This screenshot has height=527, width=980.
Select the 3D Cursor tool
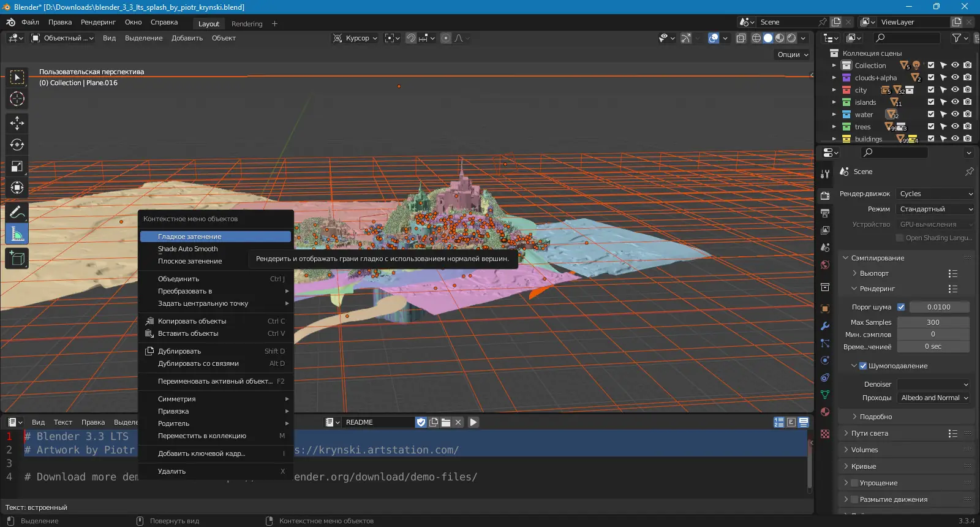[17, 99]
